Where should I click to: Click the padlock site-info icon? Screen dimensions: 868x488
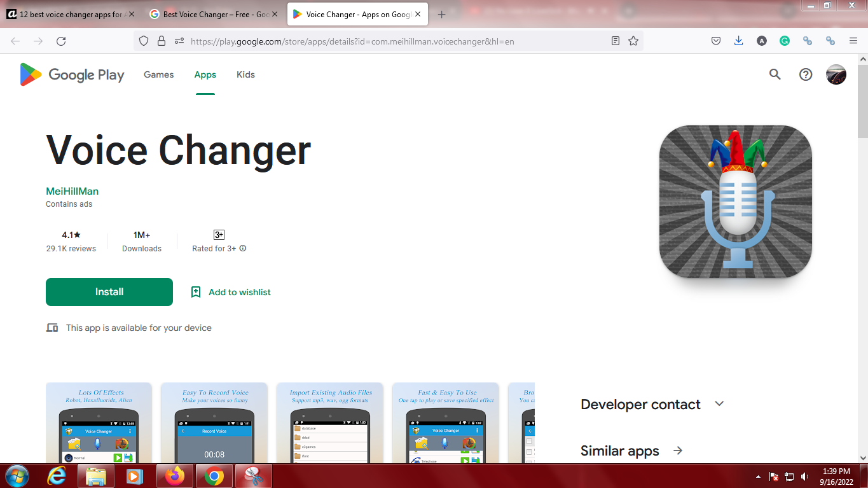162,41
